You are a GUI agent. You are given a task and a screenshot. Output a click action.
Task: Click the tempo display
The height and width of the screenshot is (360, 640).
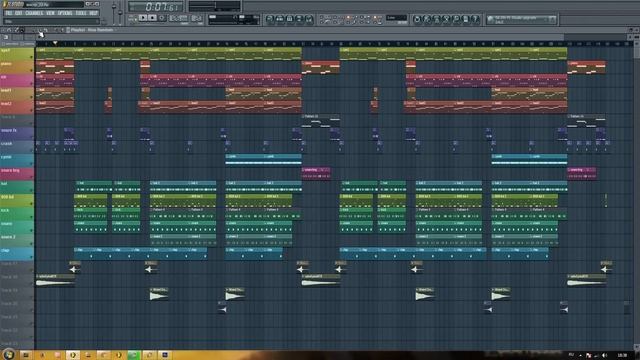click(x=179, y=18)
